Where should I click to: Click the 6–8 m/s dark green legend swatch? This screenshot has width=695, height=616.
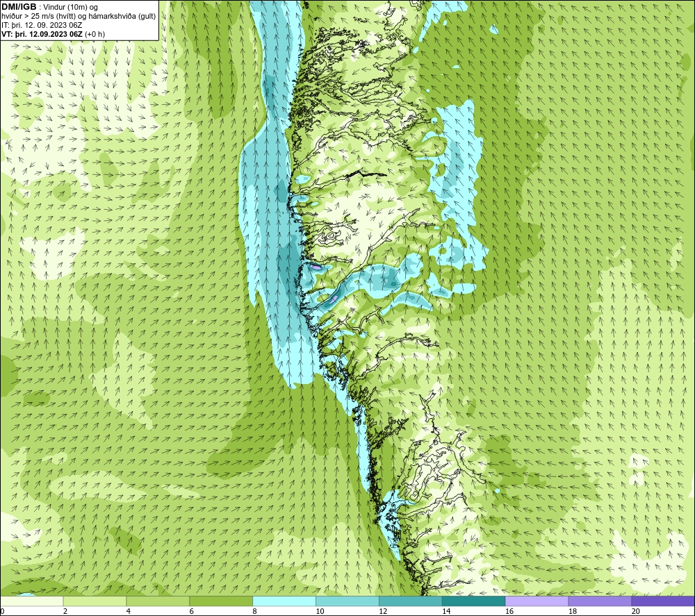tap(221, 601)
